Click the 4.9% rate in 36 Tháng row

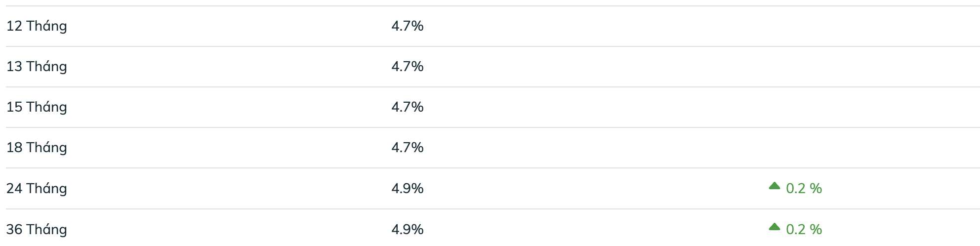[408, 230]
